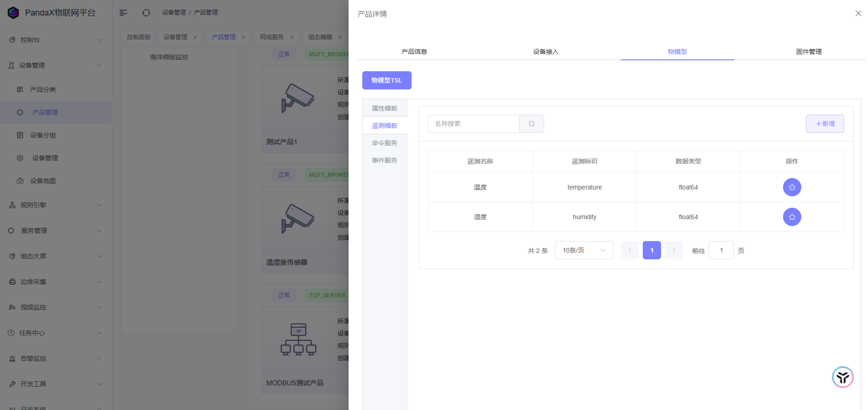Click the PandaX platform logo

tap(14, 13)
